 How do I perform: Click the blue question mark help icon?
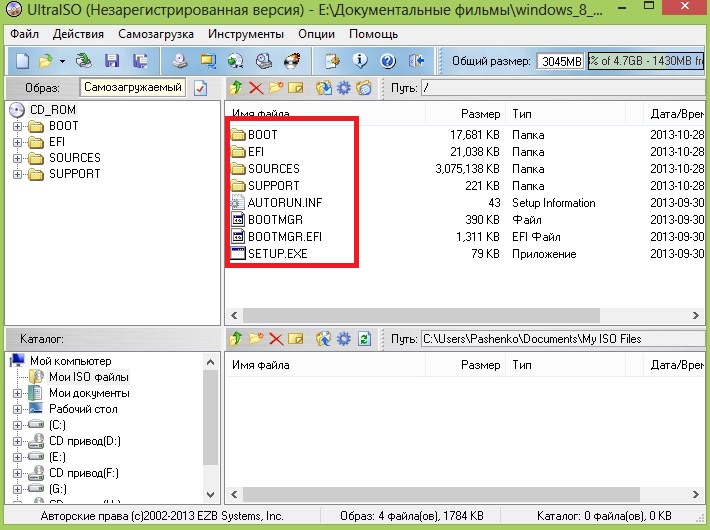(387, 61)
